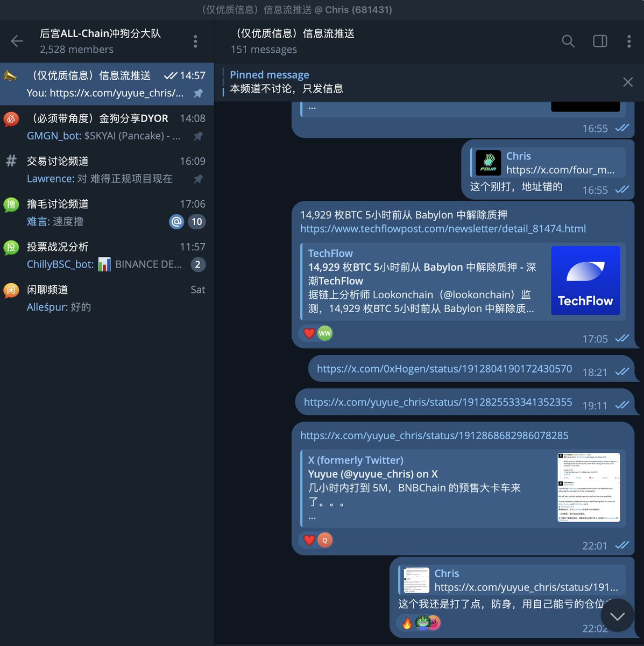Search messages with the magnifier icon
This screenshot has height=646, width=644.
(x=568, y=41)
